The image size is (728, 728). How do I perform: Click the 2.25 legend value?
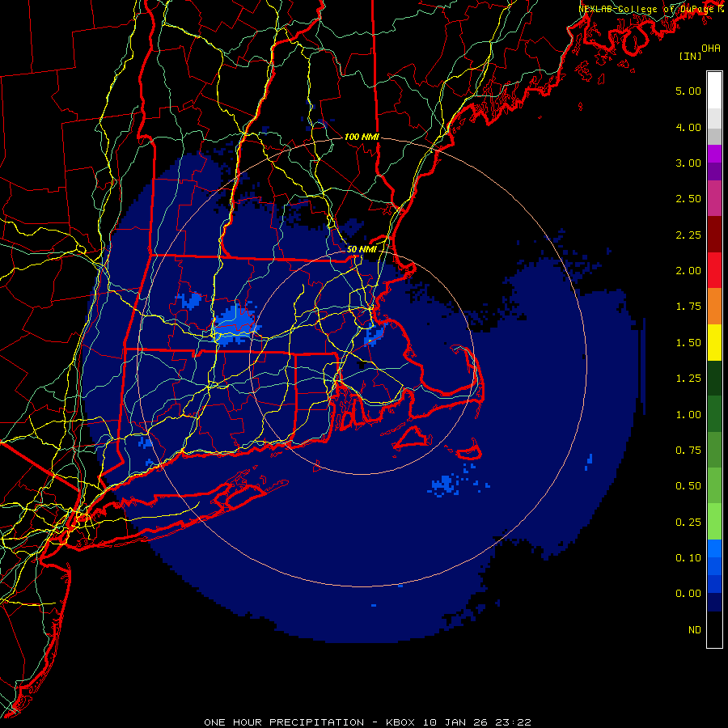(x=688, y=235)
